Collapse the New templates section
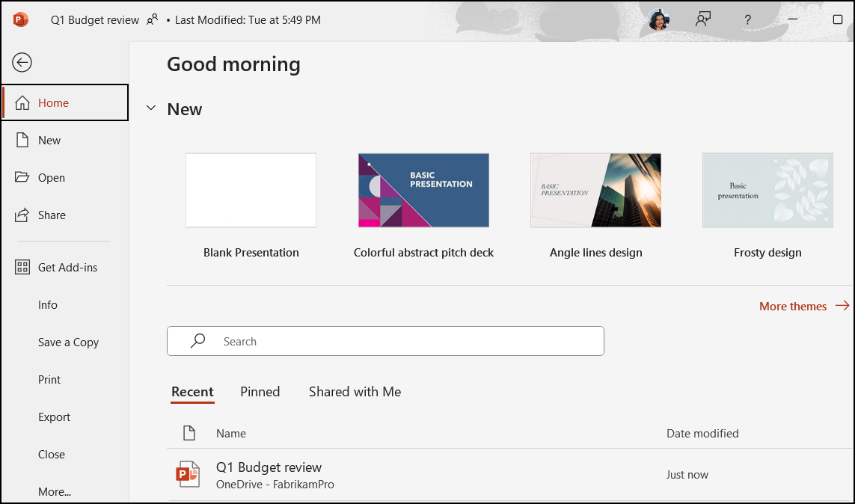The width and height of the screenshot is (855, 504). [151, 108]
